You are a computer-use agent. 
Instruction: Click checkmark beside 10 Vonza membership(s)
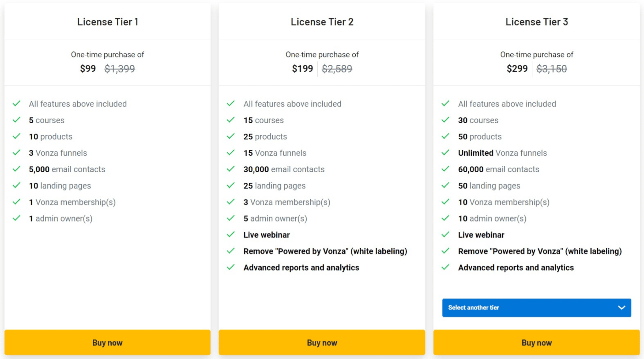tap(445, 202)
